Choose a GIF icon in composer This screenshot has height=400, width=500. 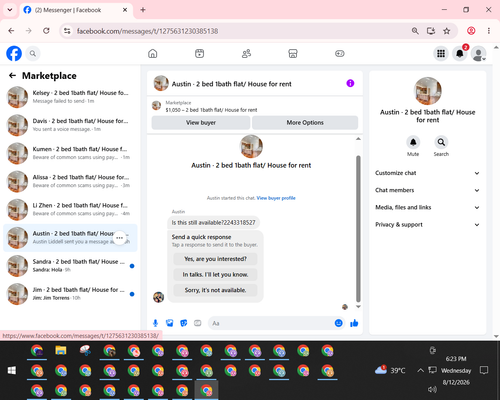tap(198, 323)
